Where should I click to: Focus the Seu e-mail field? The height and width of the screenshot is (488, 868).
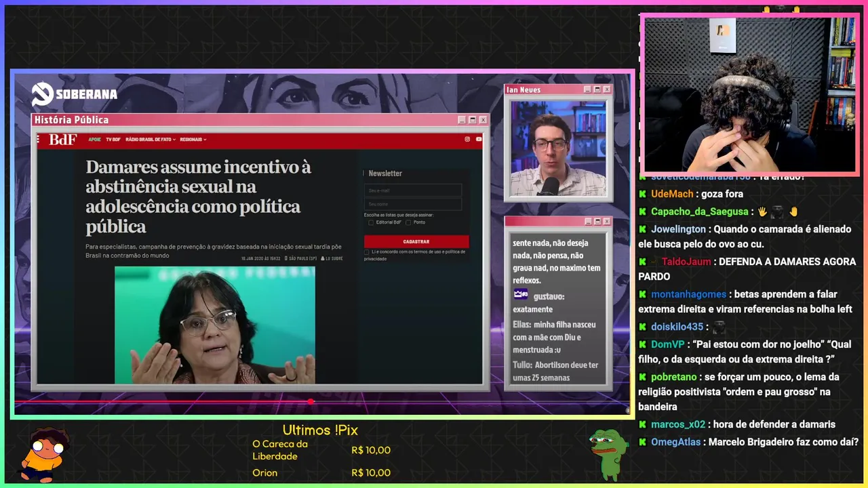point(413,190)
